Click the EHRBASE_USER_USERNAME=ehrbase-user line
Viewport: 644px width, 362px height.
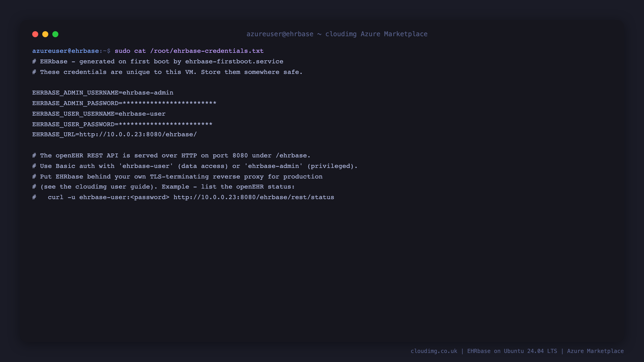(x=99, y=114)
